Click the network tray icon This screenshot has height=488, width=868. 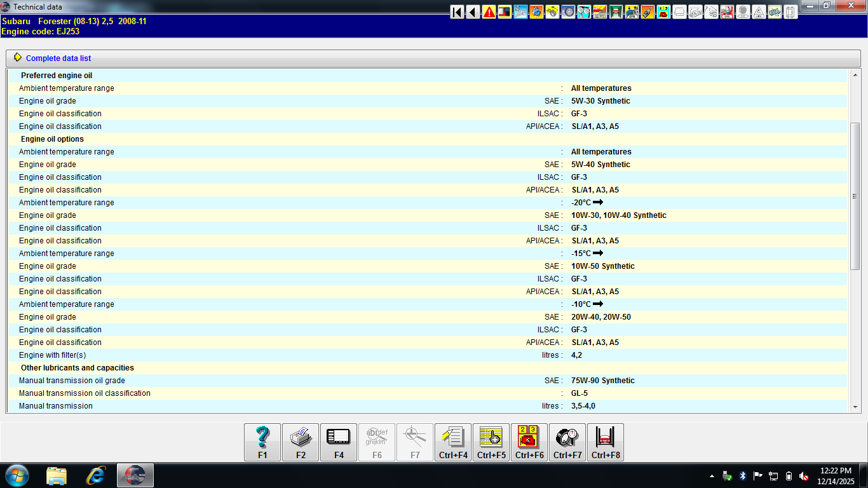pos(773,475)
